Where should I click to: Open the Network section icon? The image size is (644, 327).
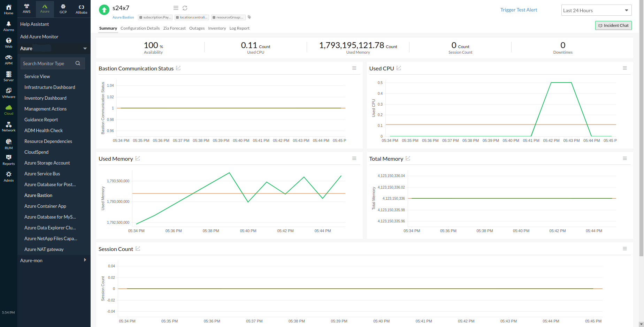pyautogui.click(x=9, y=124)
